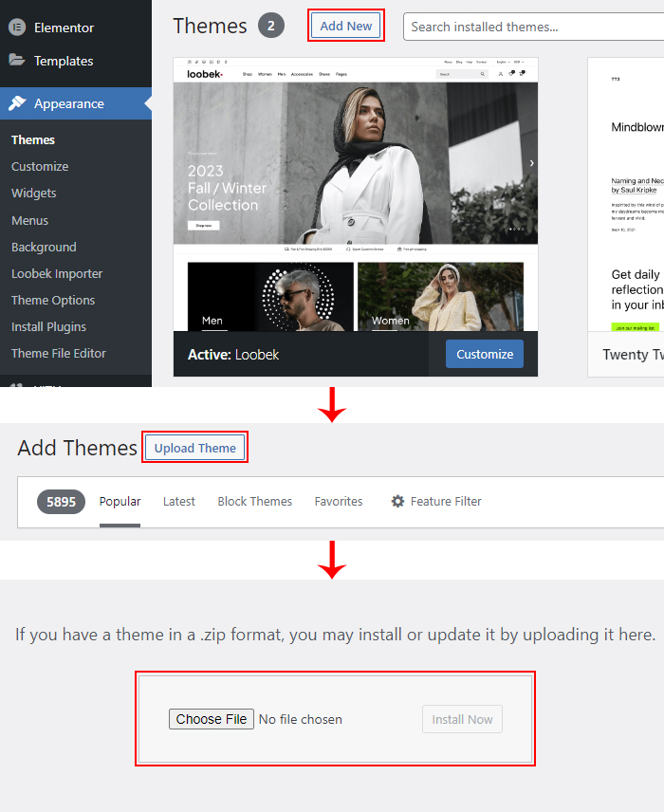The width and height of the screenshot is (664, 812).
Task: Open Theme Options in sidebar
Action: tap(53, 301)
